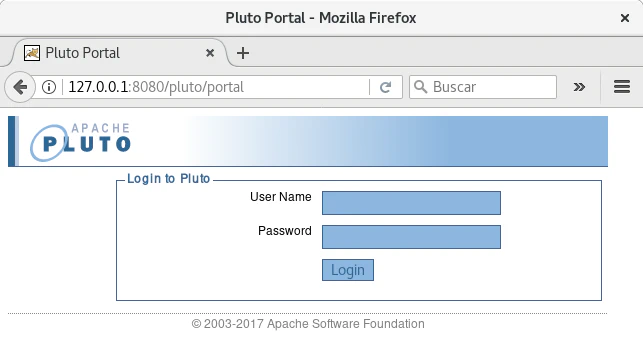643x363 pixels.
Task: Click the Password label text
Action: tap(285, 231)
